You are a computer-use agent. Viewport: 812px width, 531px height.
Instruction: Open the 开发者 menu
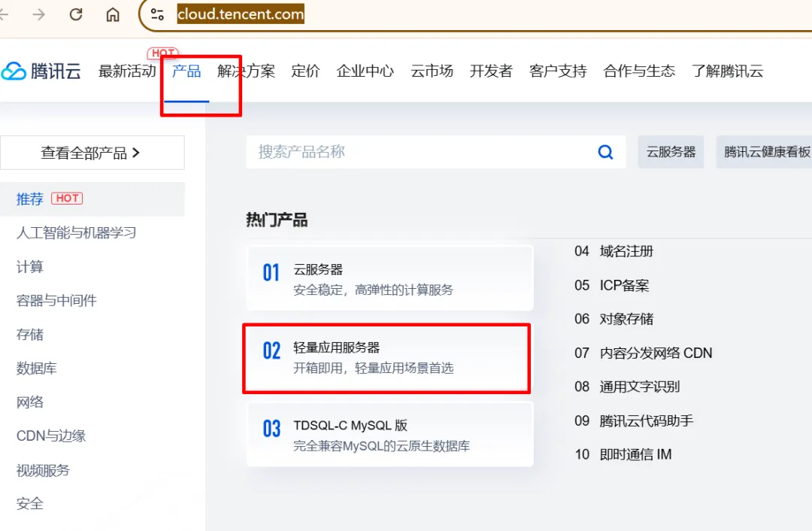tap(491, 71)
